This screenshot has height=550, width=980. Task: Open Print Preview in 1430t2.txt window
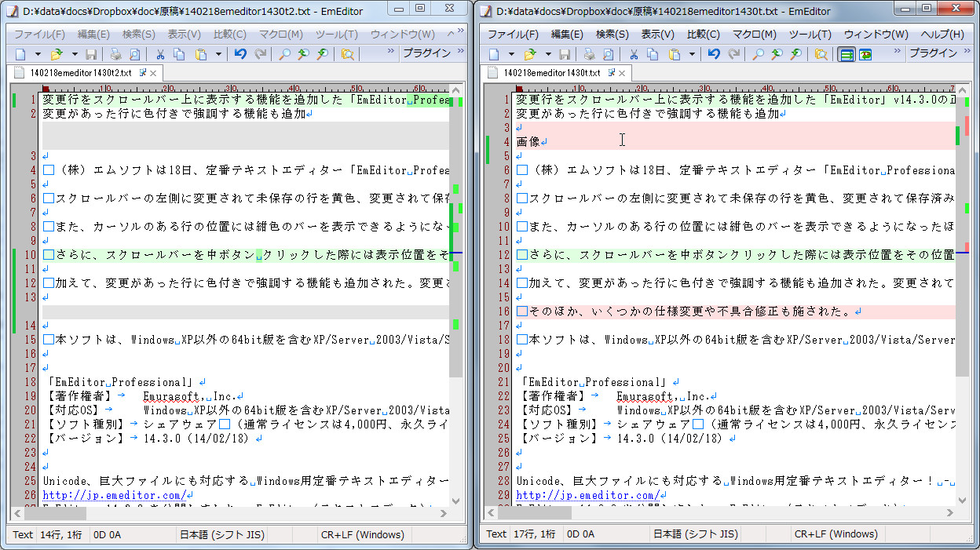(x=134, y=54)
